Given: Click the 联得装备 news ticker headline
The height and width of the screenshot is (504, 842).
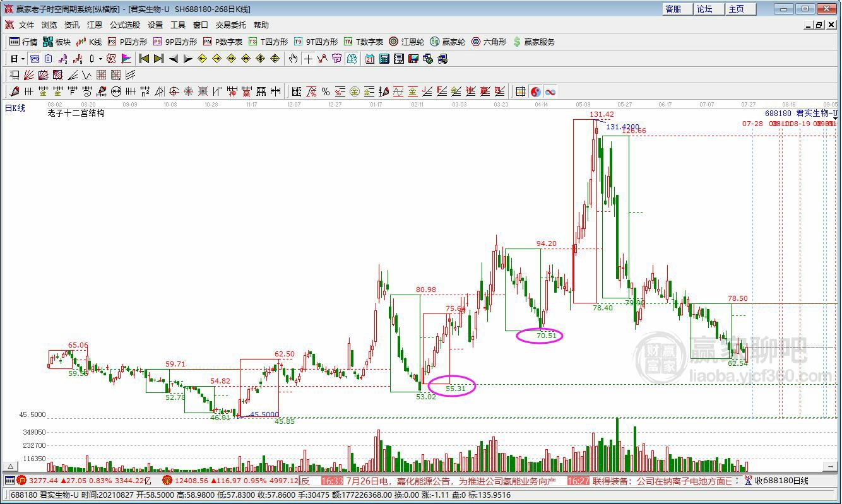Looking at the screenshot, I should [x=662, y=481].
